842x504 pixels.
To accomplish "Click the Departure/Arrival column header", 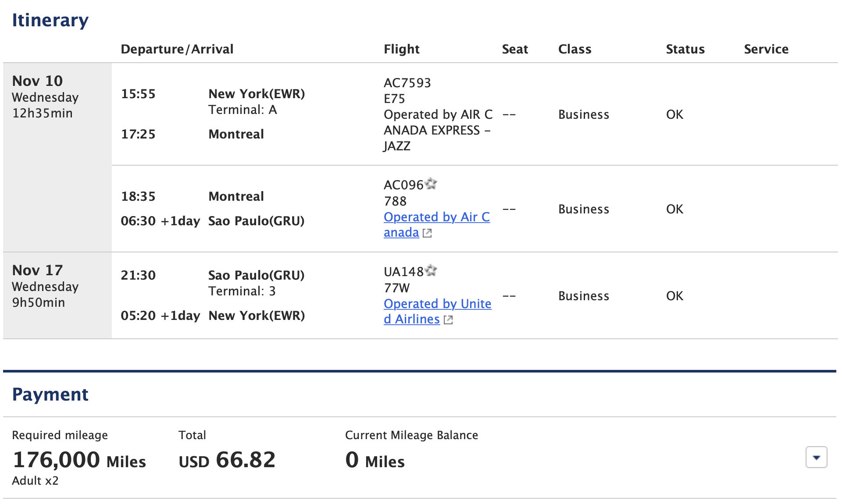I will [x=177, y=49].
